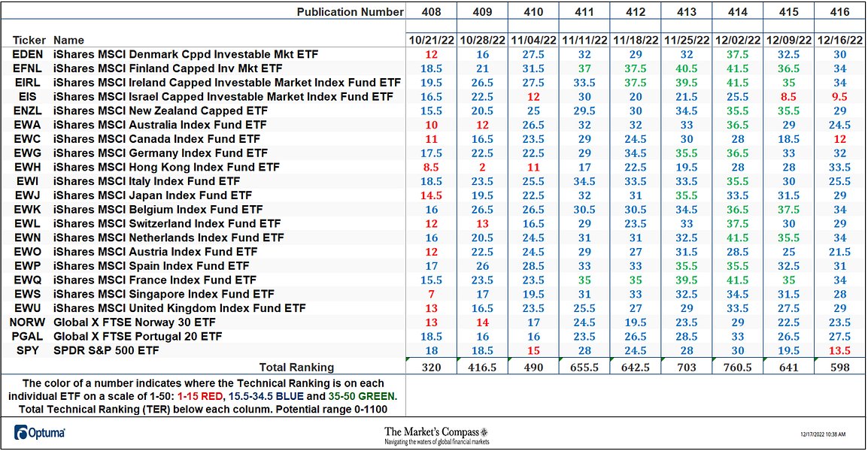Select the EWC ticker
This screenshot has width=868, height=451.
click(x=28, y=139)
